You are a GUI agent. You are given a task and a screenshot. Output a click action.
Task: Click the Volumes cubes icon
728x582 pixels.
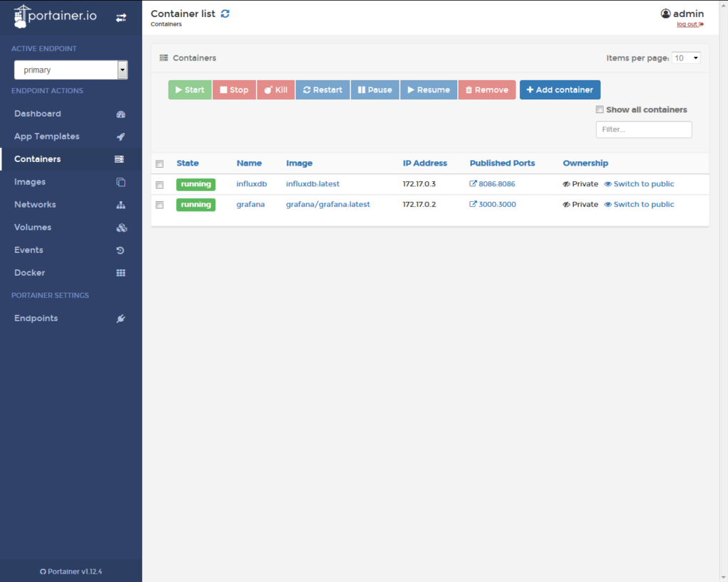120,227
